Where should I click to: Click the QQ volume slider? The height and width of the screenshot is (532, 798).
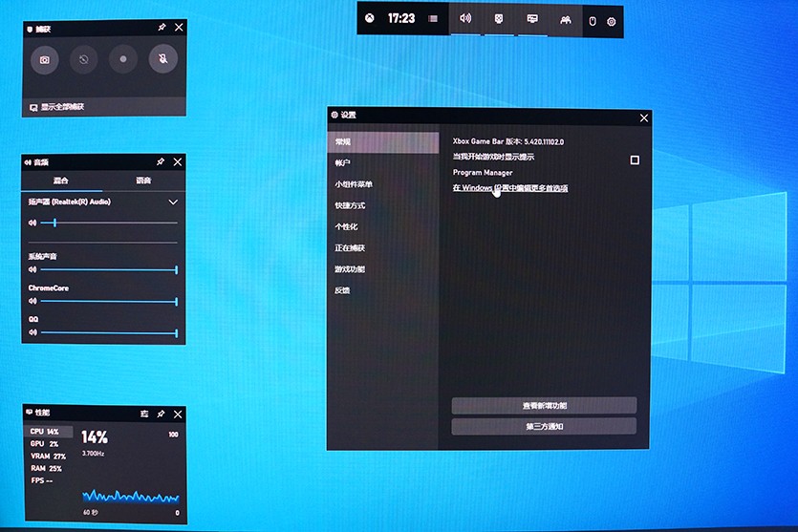tap(109, 333)
